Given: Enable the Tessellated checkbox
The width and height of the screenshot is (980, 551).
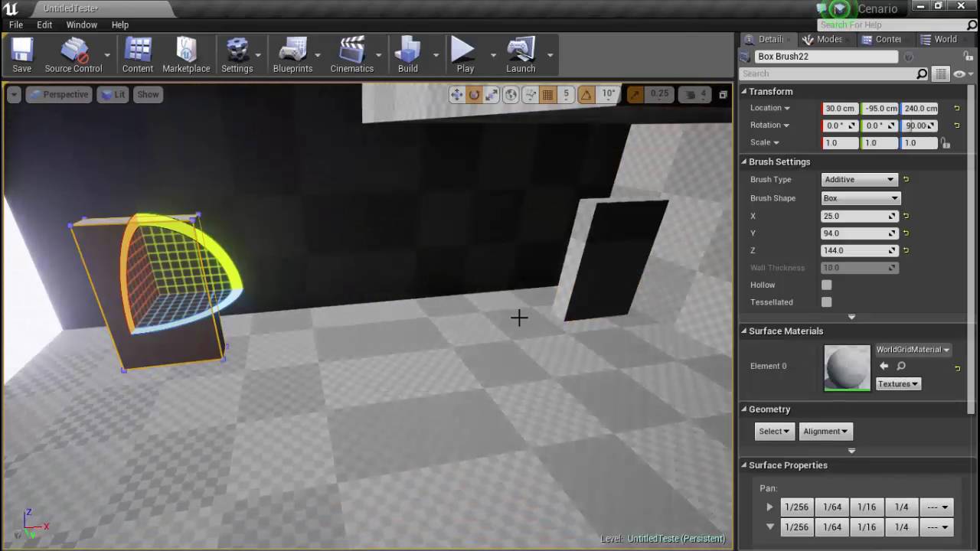Looking at the screenshot, I should [x=827, y=302].
